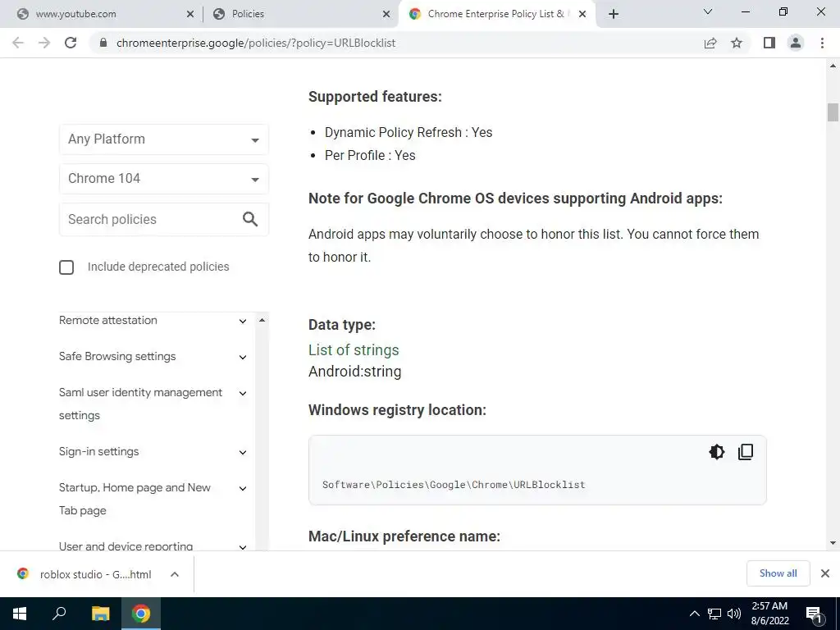Open download item options chevron
Screen dimensions: 840x630
pos(174,574)
